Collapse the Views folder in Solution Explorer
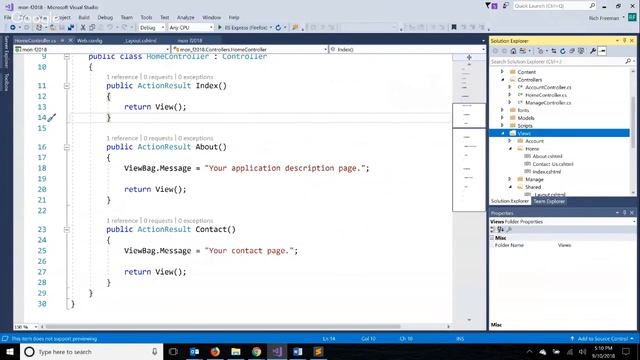 (x=503, y=133)
